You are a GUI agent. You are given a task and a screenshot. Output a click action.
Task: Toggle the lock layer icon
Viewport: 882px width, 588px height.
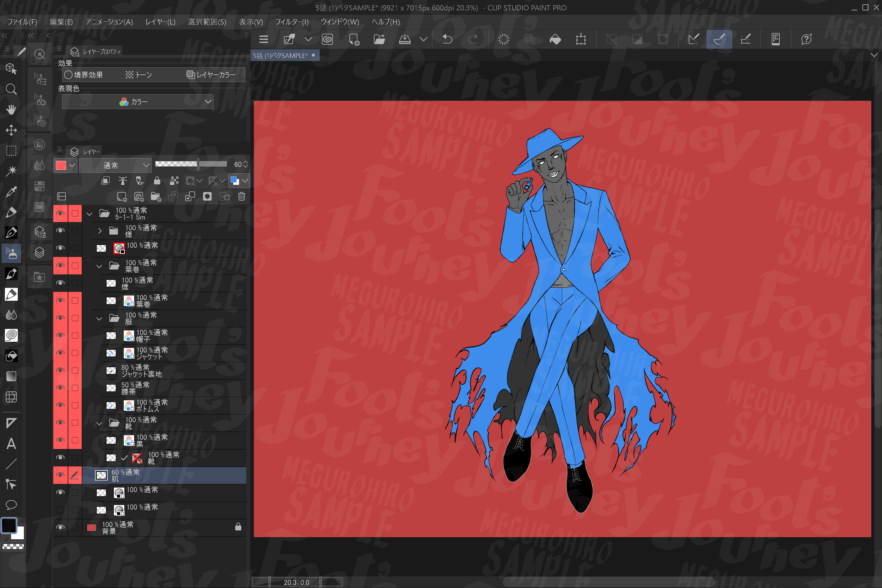(157, 181)
